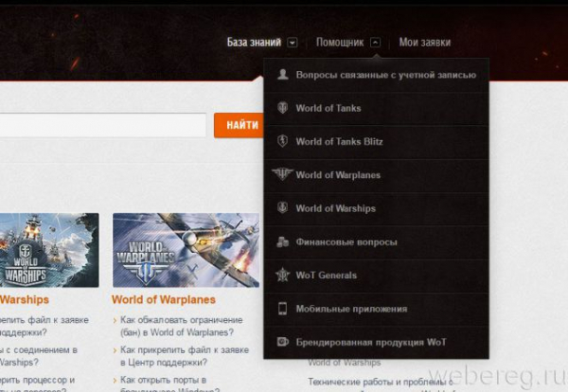The width and height of the screenshot is (568, 392).
Task: Click the World of Tanks shield icon
Action: click(282, 108)
